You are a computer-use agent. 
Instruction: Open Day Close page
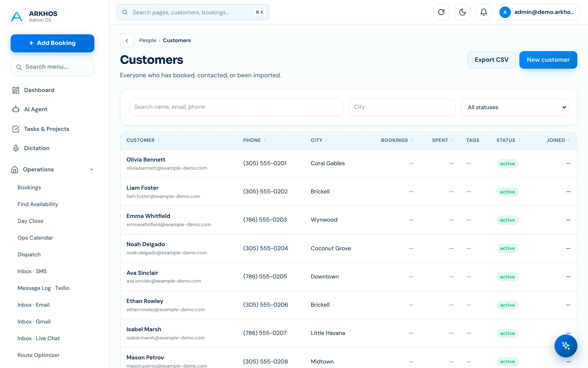[30, 221]
